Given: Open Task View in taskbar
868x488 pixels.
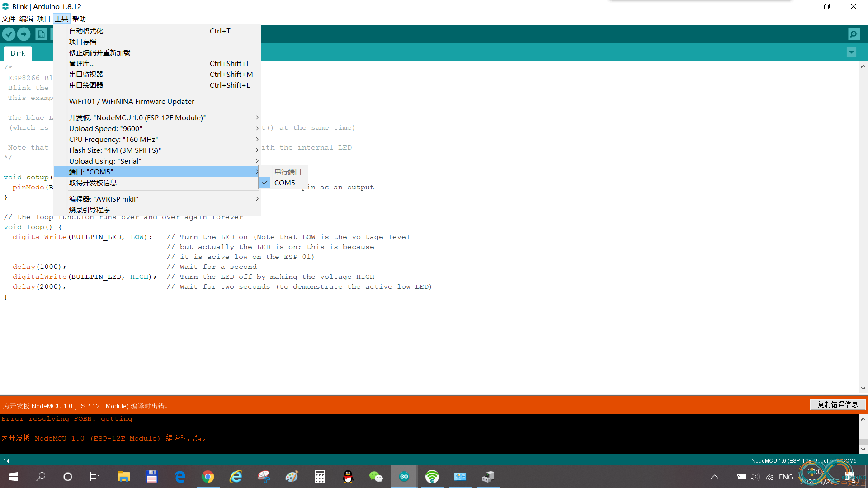Looking at the screenshot, I should pos(95,477).
